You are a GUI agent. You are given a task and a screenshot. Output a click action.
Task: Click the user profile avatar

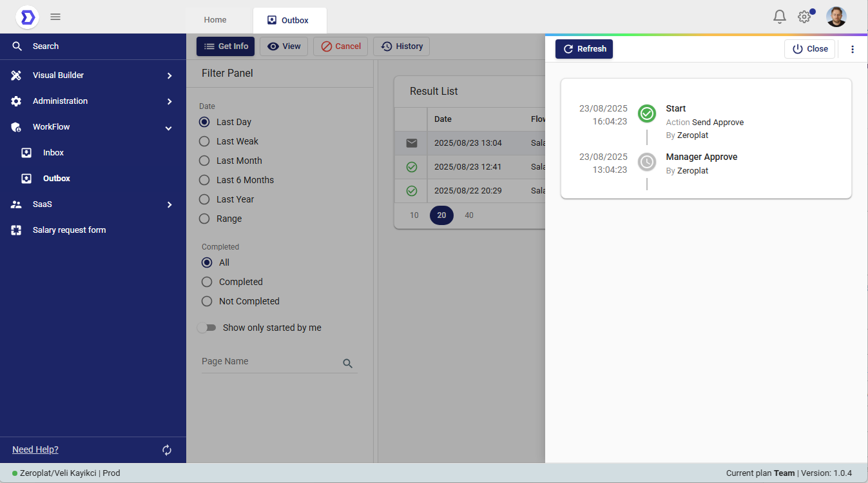pos(836,17)
